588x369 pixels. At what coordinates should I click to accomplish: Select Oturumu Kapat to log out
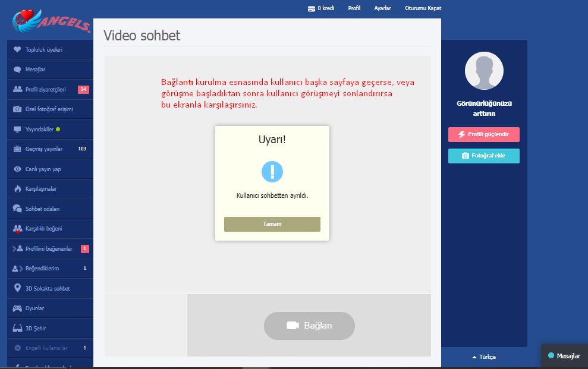(x=423, y=8)
